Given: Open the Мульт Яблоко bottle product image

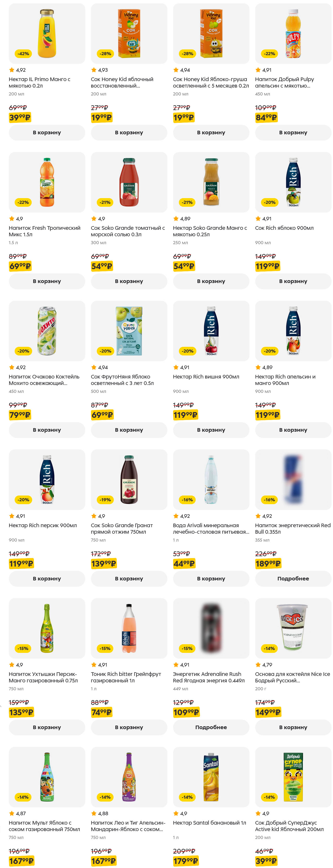Looking at the screenshot, I should click(47, 777).
